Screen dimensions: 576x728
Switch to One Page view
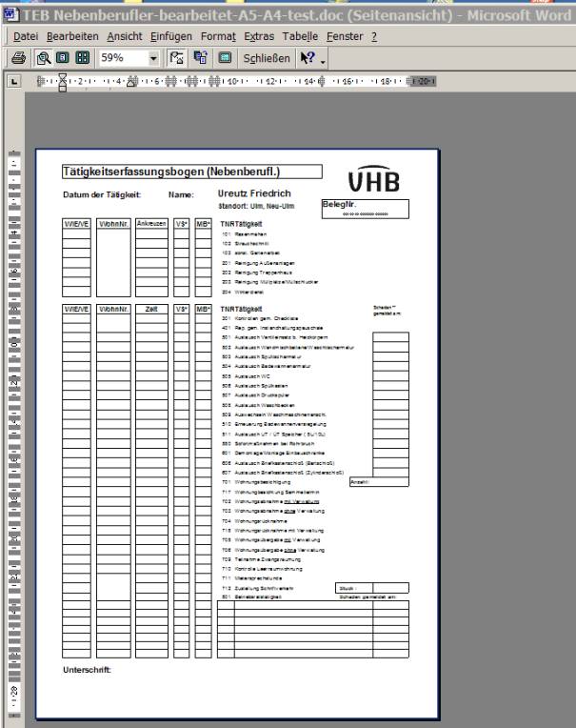click(63, 58)
